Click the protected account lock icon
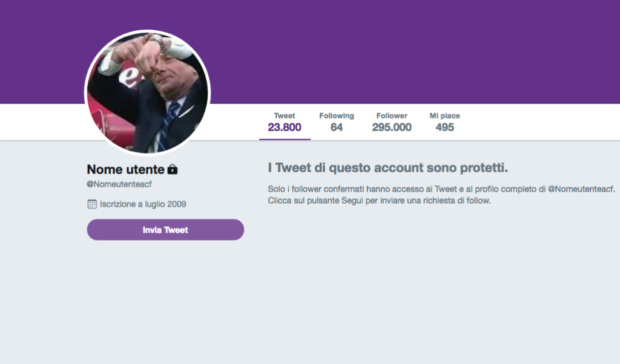This screenshot has height=364, width=620. click(x=173, y=169)
